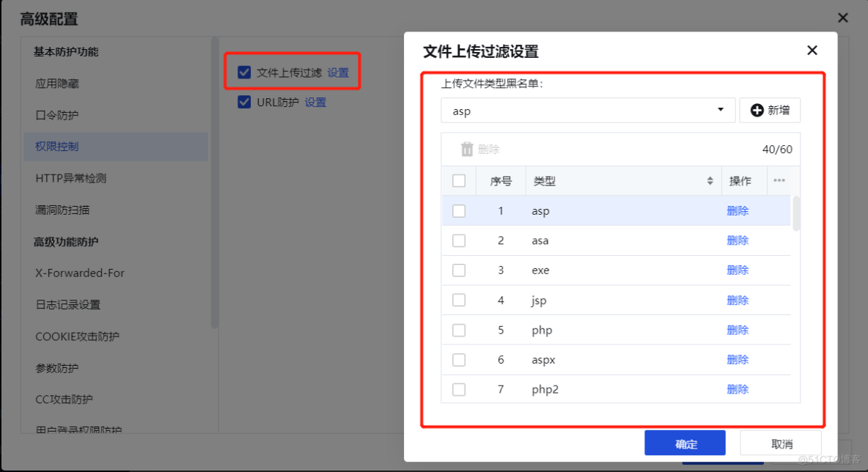Sort the 类型 column using its arrows
Image resolution: width=868 pixels, height=472 pixels.
(x=710, y=180)
